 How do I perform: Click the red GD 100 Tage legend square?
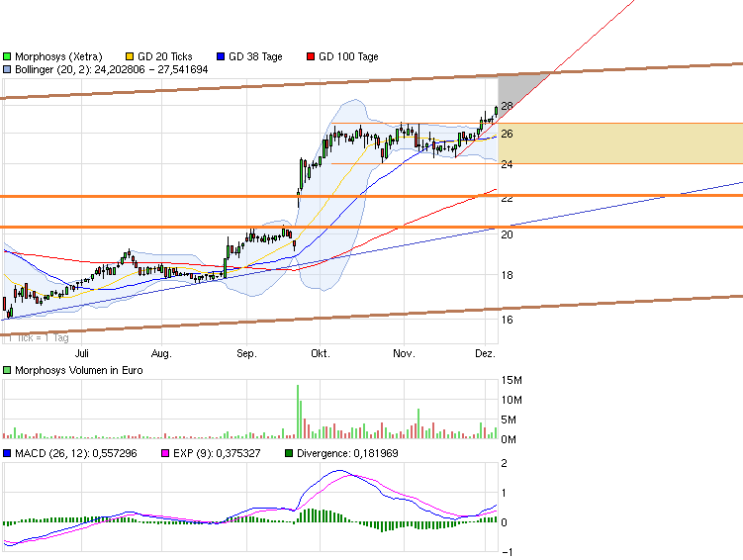[x=312, y=57]
